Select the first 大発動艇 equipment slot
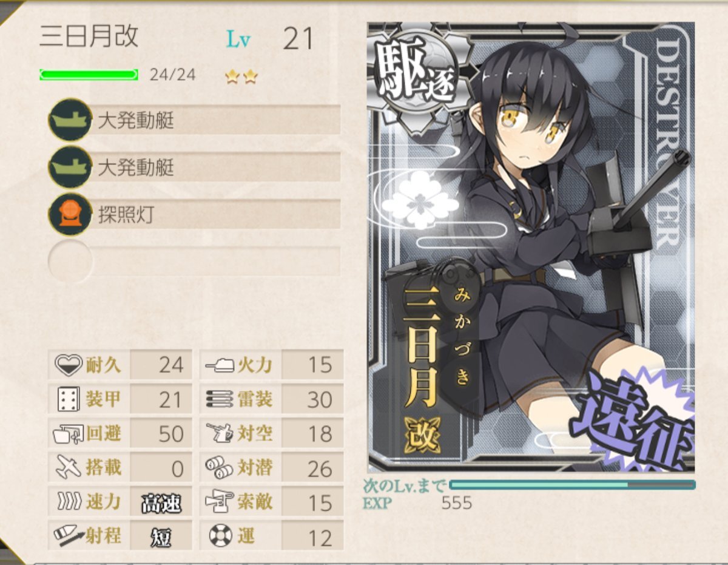728x565 pixels. click(195, 120)
